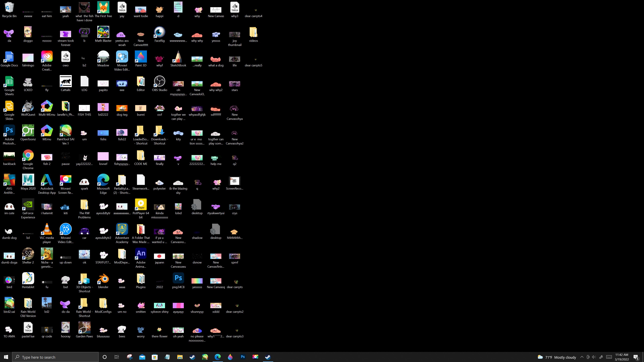This screenshot has height=362, width=644.
Task: Open the notification center icon
Action: click(636, 357)
